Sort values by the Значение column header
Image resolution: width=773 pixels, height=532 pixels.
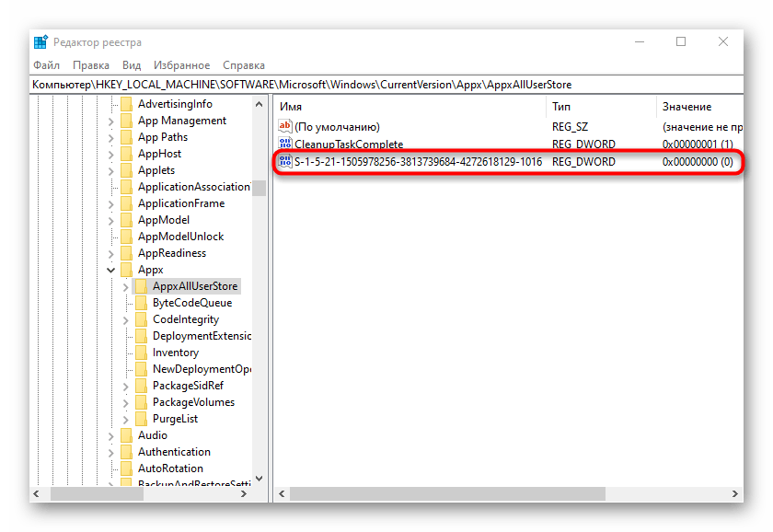(x=700, y=107)
